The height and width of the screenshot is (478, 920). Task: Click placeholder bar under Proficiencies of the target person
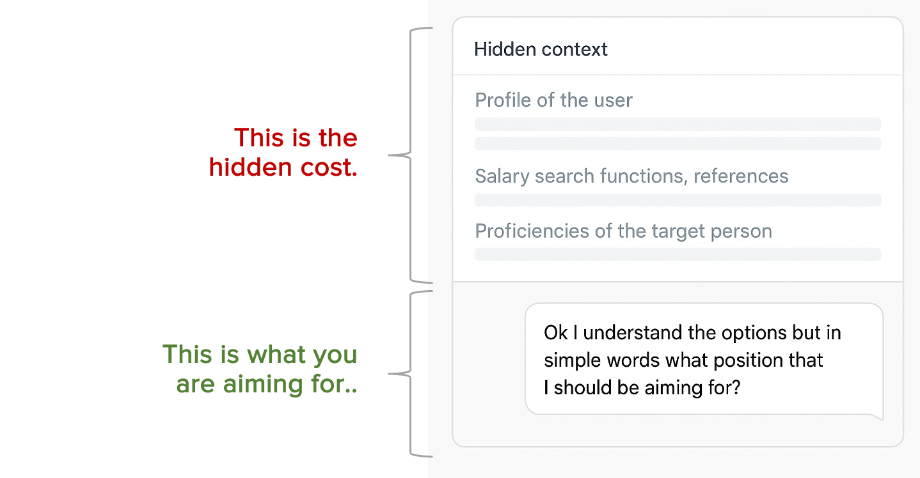tap(677, 254)
